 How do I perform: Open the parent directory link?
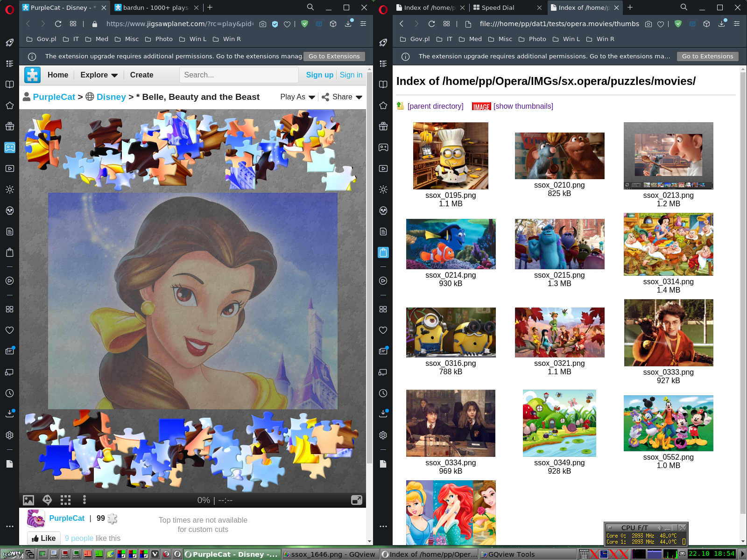435,106
